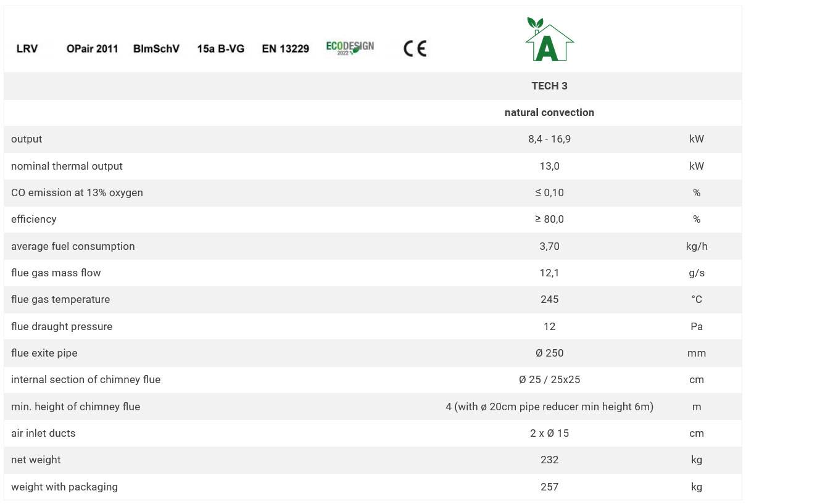
Task: Click the CO emission at 13% oxygen label
Action: [77, 192]
